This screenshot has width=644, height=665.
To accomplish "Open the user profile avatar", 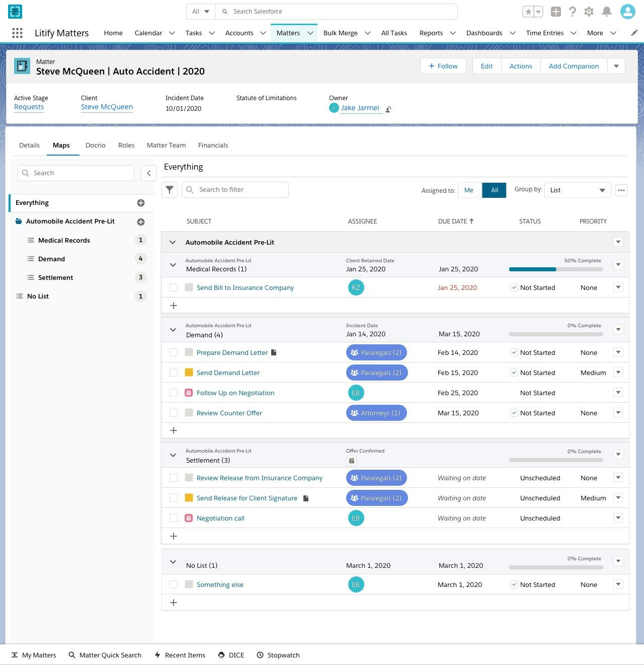I will tap(627, 12).
